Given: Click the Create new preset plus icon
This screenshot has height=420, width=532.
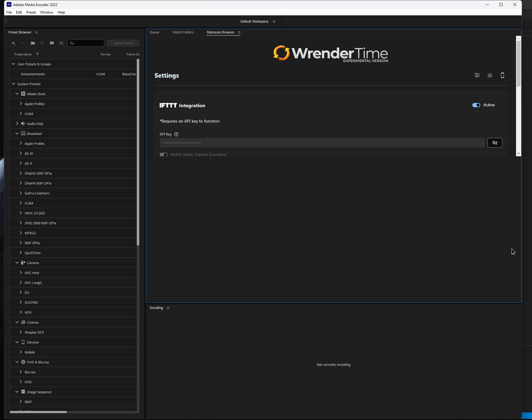Looking at the screenshot, I should [14, 43].
